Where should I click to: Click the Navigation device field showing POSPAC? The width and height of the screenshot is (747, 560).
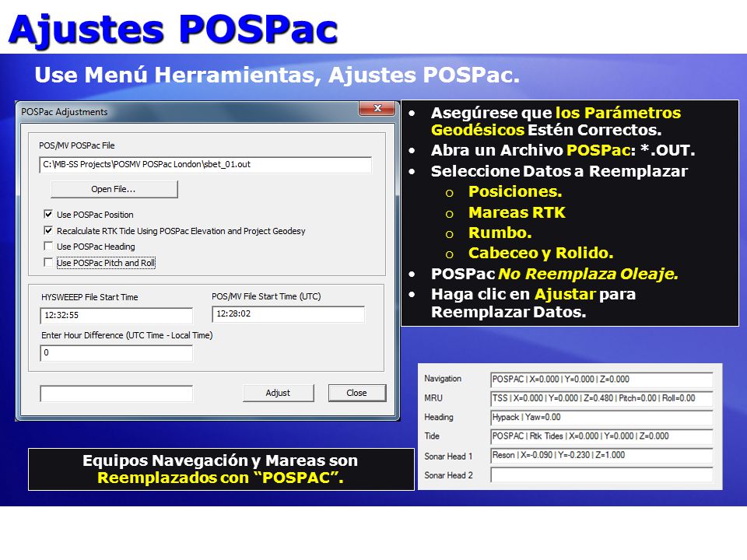coord(601,380)
